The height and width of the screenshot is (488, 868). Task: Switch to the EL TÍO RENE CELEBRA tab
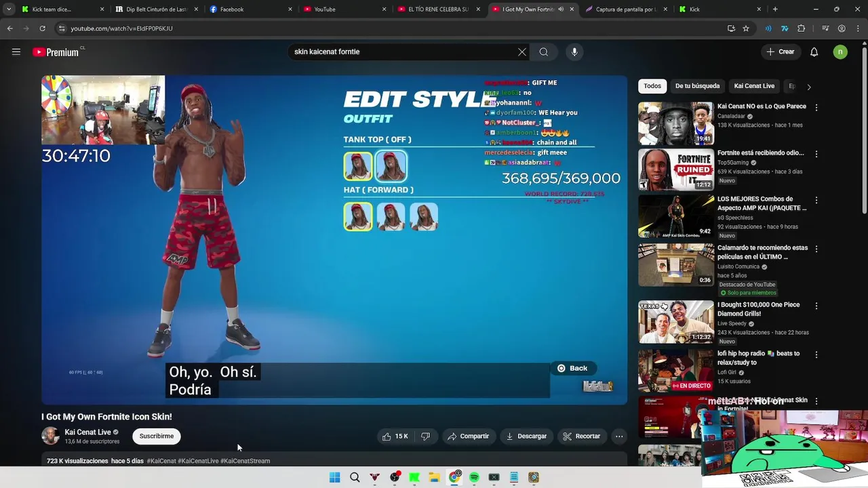pos(437,9)
